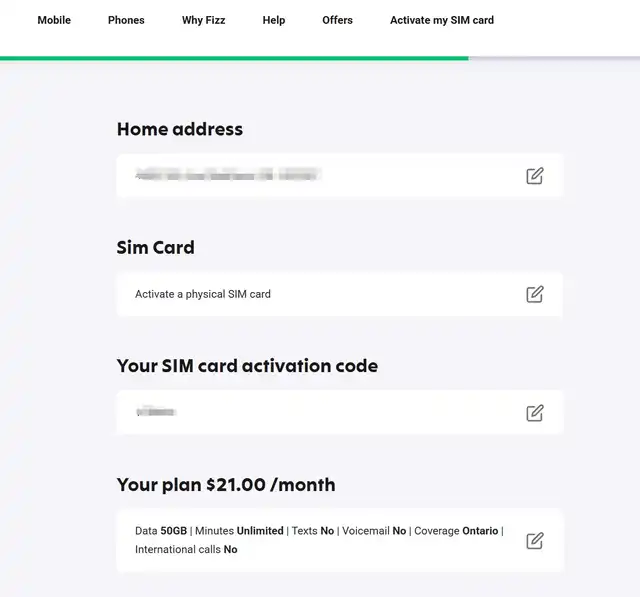The image size is (640, 597).
Task: Go to the Phones section
Action: 126,20
